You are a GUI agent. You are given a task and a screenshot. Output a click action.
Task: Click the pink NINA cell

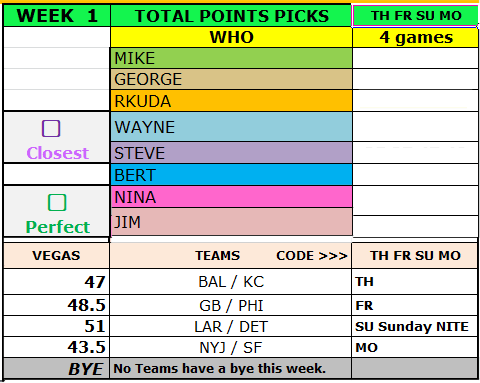coord(231,197)
